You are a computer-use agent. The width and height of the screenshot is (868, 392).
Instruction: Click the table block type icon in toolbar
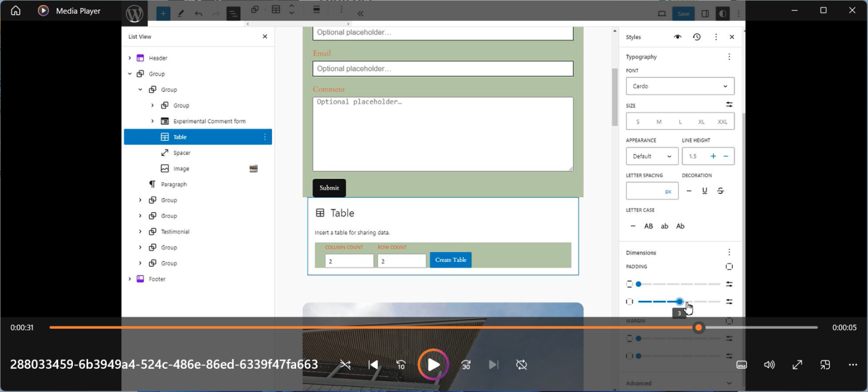click(276, 10)
